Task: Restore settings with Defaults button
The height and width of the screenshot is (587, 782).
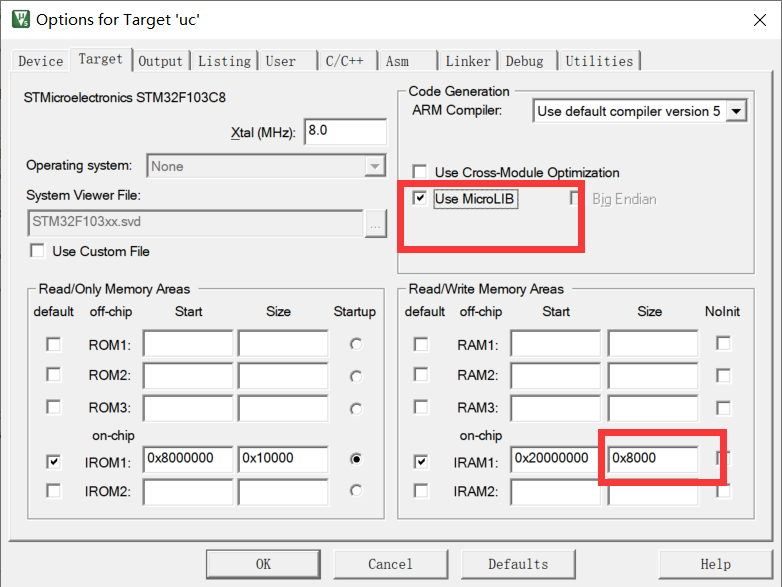Action: pos(518,564)
